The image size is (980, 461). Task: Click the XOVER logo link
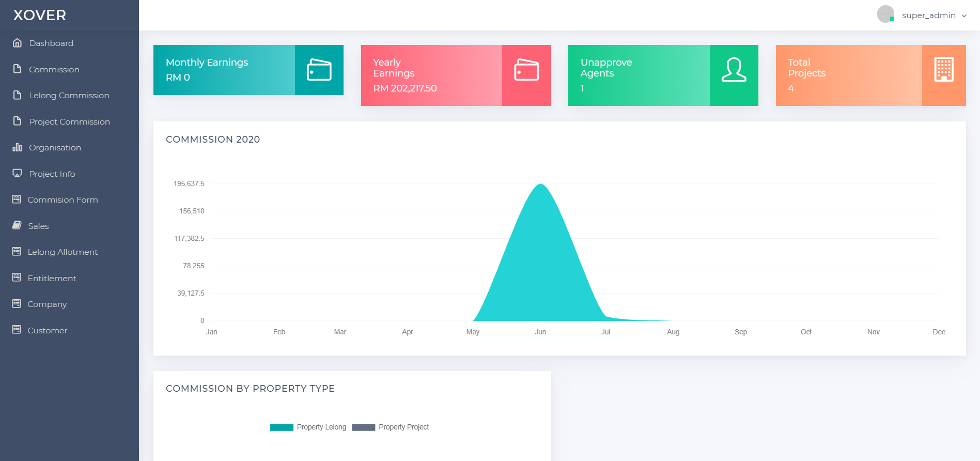point(40,15)
